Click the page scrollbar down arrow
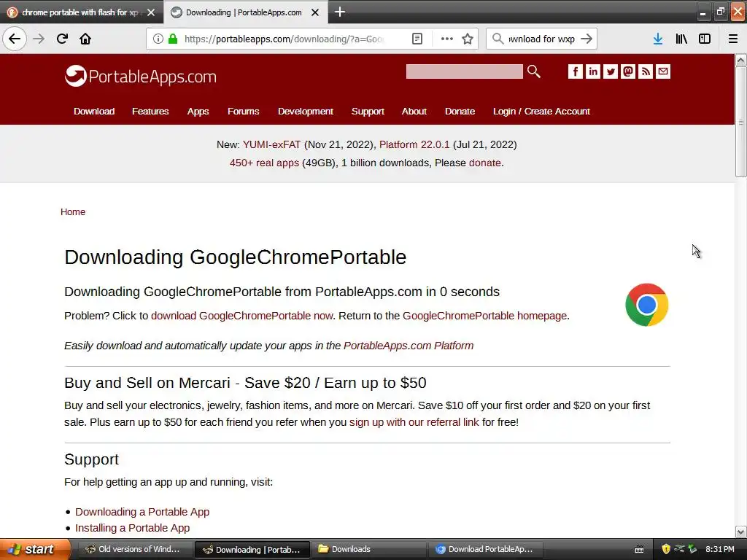The image size is (747, 560). pyautogui.click(x=740, y=532)
